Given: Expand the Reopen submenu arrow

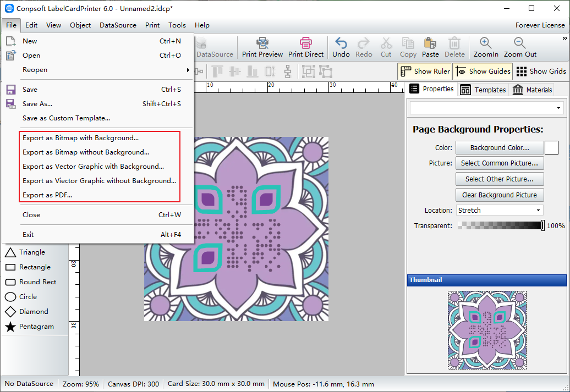Looking at the screenshot, I should click(x=188, y=70).
